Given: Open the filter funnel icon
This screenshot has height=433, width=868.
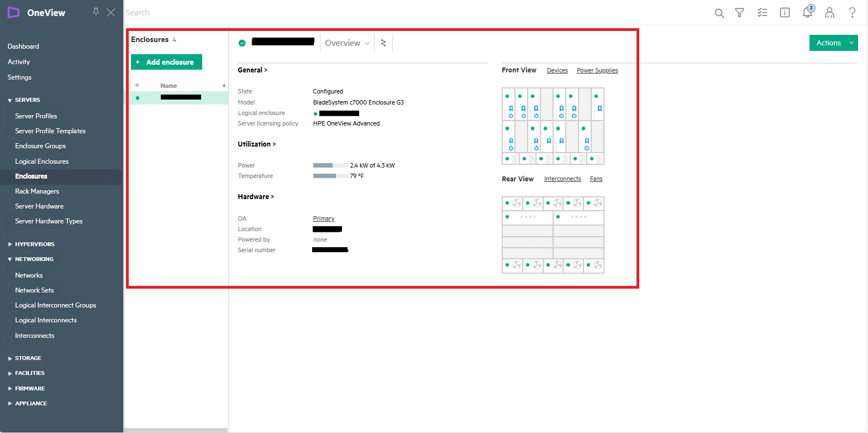Looking at the screenshot, I should (739, 13).
